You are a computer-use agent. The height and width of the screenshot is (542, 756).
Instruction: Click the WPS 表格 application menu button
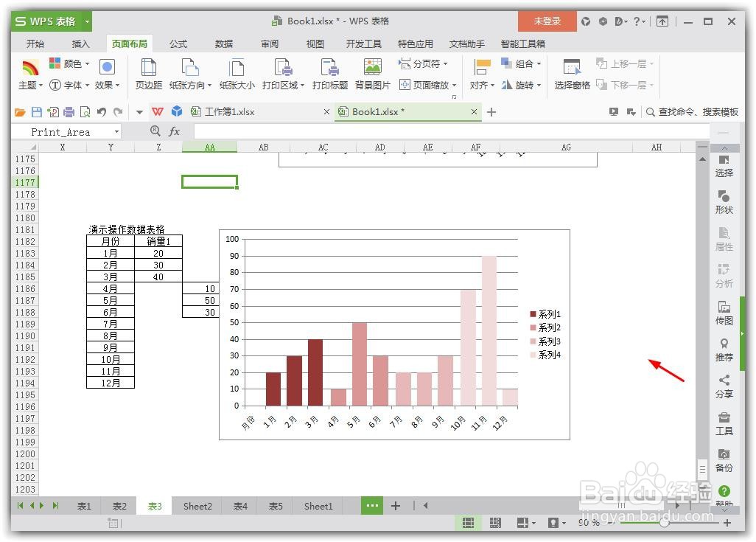click(x=52, y=21)
